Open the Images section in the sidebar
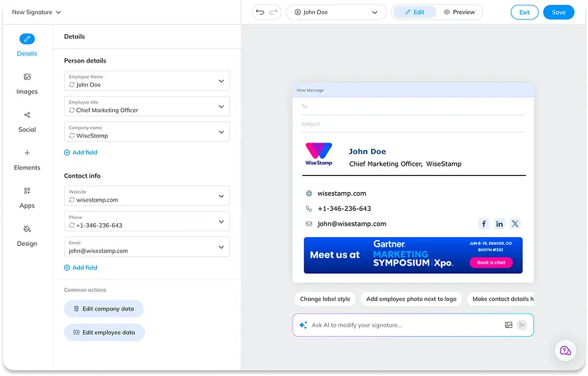This screenshot has height=376, width=588. pyautogui.click(x=27, y=84)
